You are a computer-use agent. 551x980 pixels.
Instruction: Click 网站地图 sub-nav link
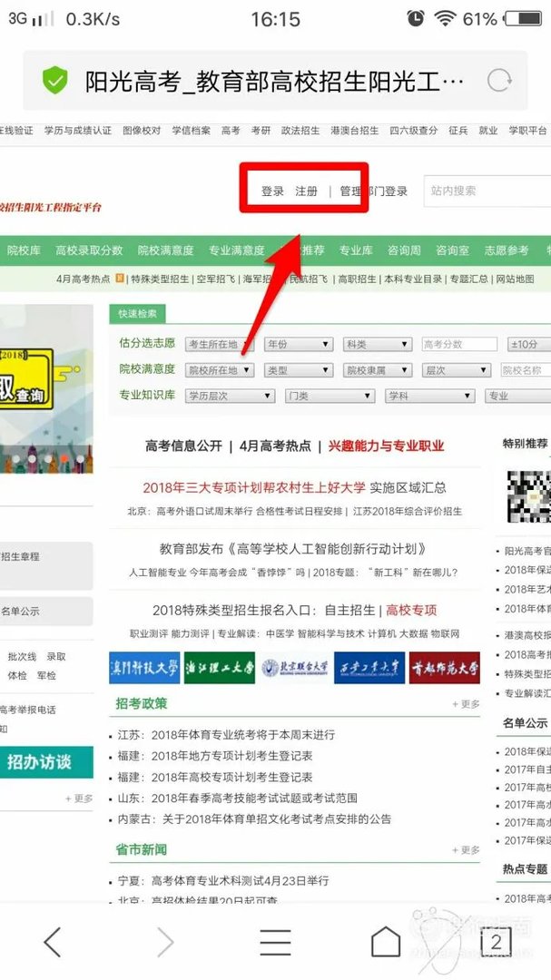[516, 279]
